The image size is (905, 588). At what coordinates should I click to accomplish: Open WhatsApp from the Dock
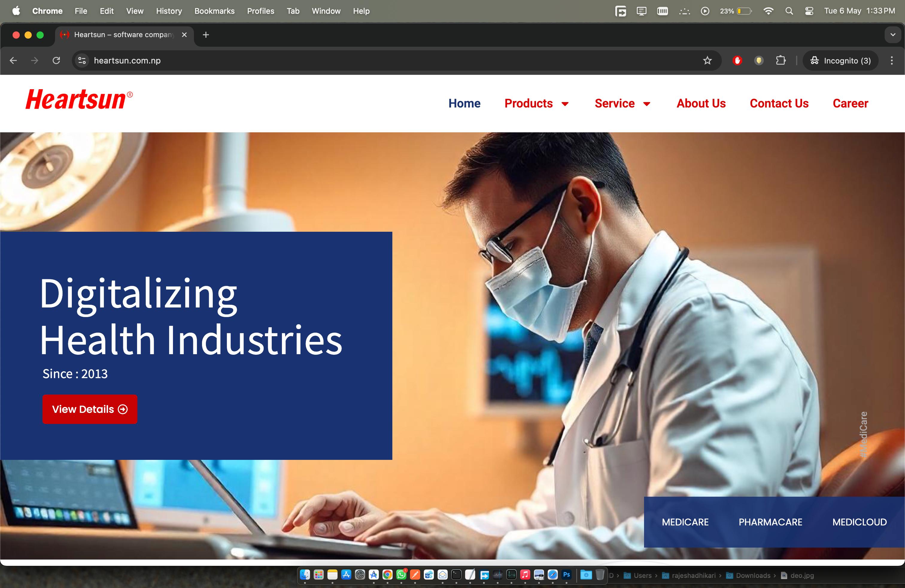(x=401, y=575)
